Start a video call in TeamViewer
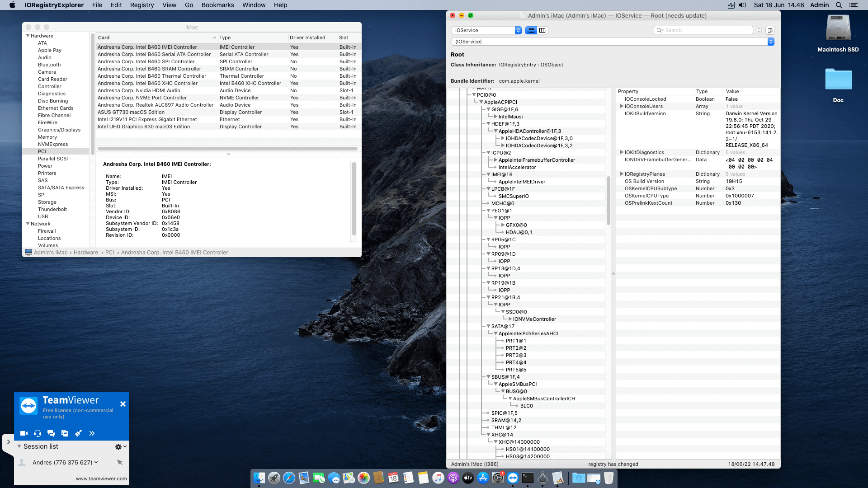Image resolution: width=868 pixels, height=488 pixels. (x=24, y=433)
